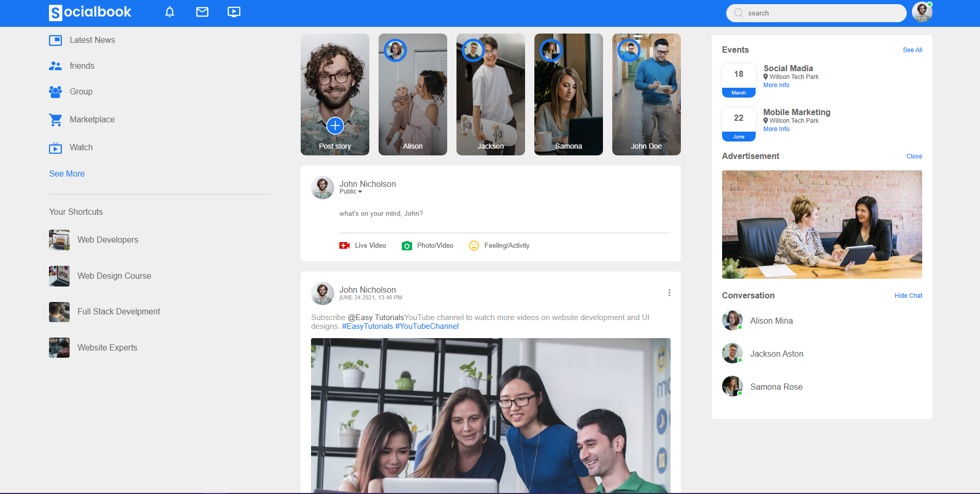Image resolution: width=980 pixels, height=494 pixels.
Task: View Alison's story thumbnail
Action: [x=413, y=94]
